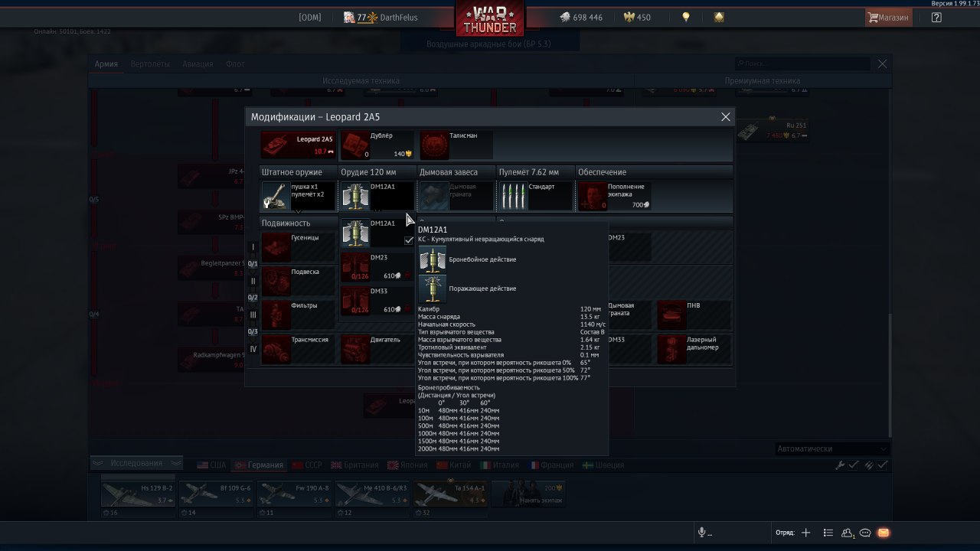Check the DM12A1 shell checkbox
Viewport: 980px width, 551px height.
pos(409,240)
